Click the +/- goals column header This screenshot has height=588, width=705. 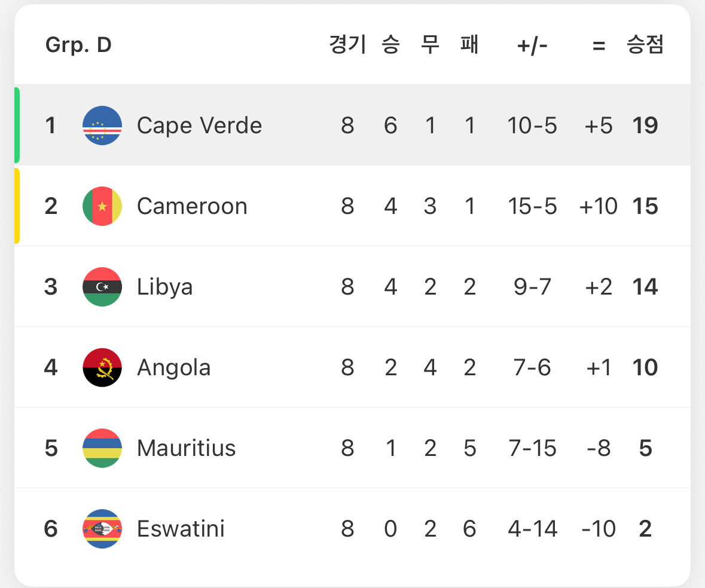(532, 45)
